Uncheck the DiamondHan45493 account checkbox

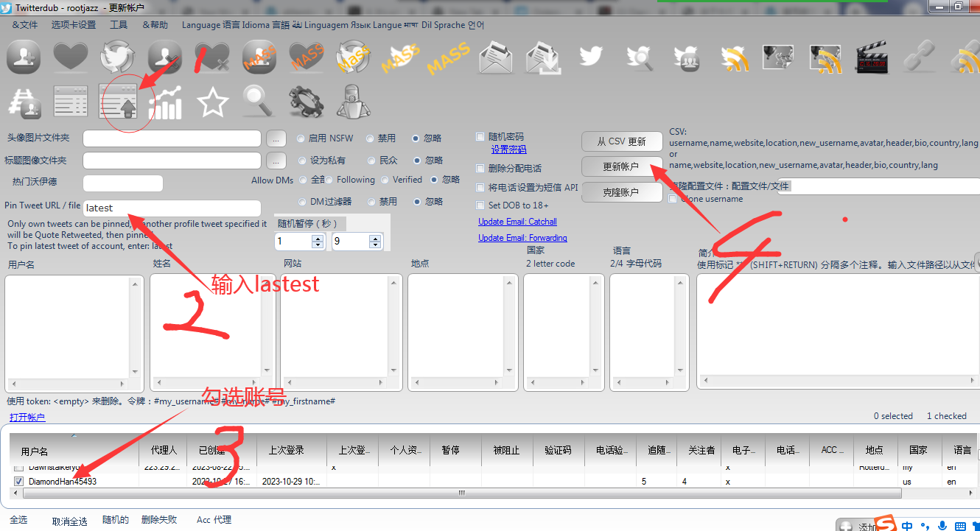18,481
